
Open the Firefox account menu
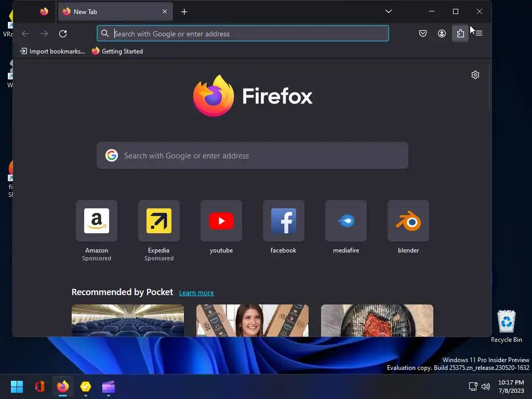442,33
